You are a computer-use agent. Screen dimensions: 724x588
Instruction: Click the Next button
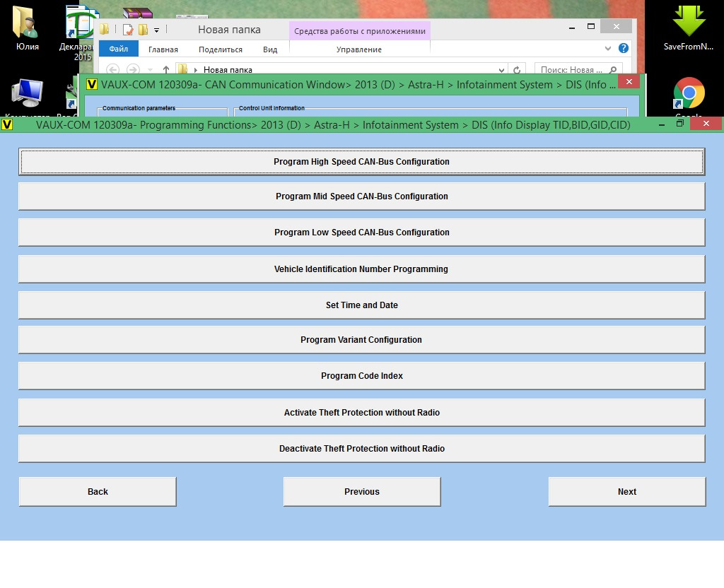[627, 492]
